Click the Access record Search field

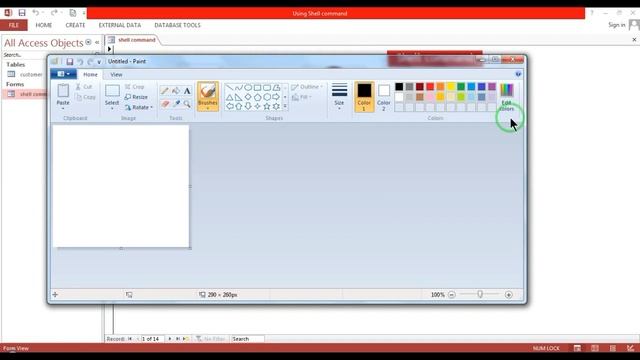tap(247, 339)
